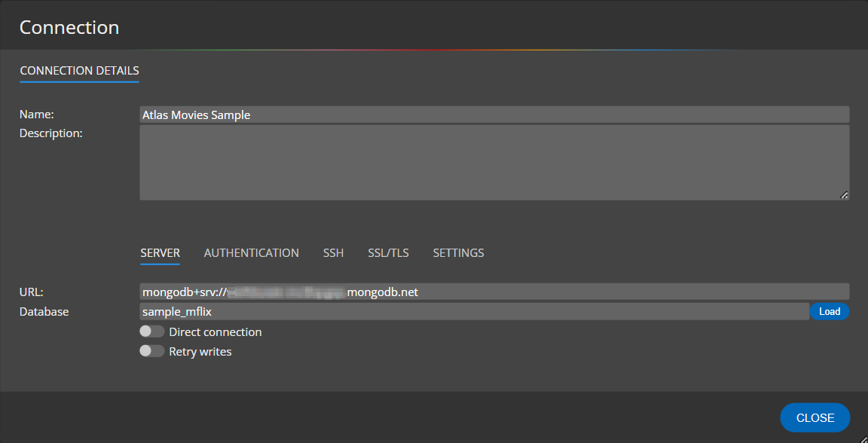Enable the Retry writes switch

tap(151, 351)
